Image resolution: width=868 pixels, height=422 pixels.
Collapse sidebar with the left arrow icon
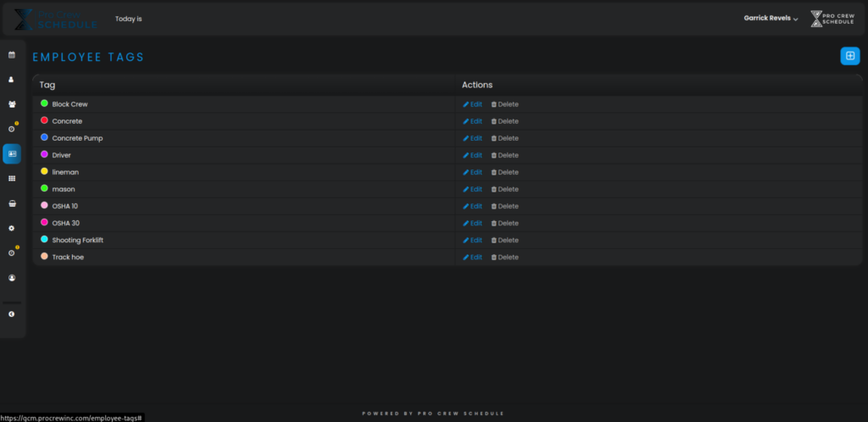click(x=12, y=314)
